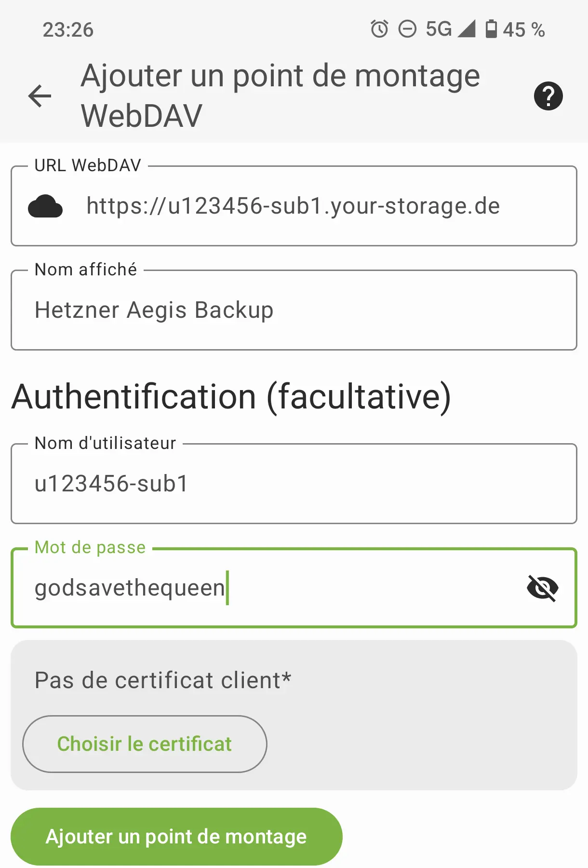Toggle password visibility for godsavethequeen
Image resolution: width=588 pixels, height=868 pixels.
543,587
